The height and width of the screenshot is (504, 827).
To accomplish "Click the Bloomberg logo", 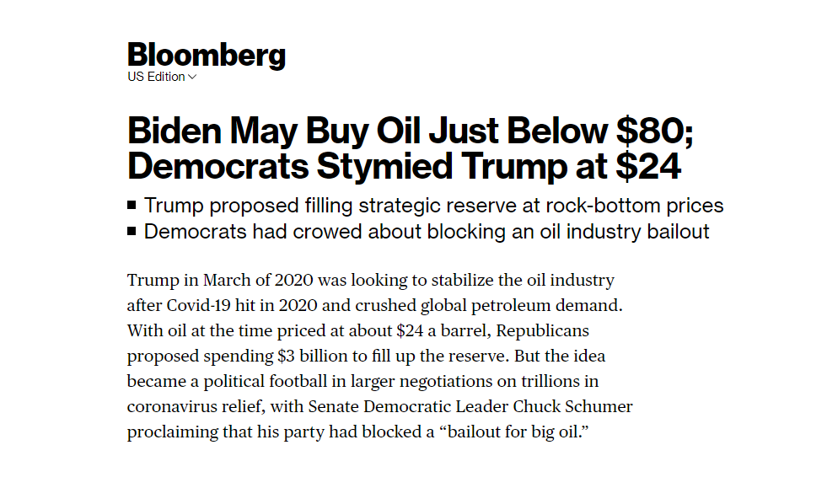I will pyautogui.click(x=207, y=55).
